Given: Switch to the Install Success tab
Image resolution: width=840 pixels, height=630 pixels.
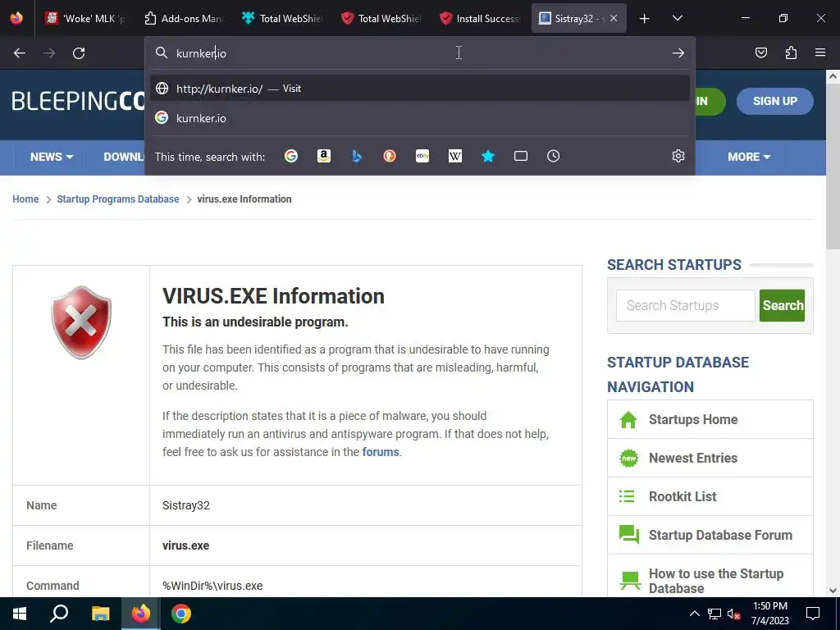Looking at the screenshot, I should click(x=479, y=19).
